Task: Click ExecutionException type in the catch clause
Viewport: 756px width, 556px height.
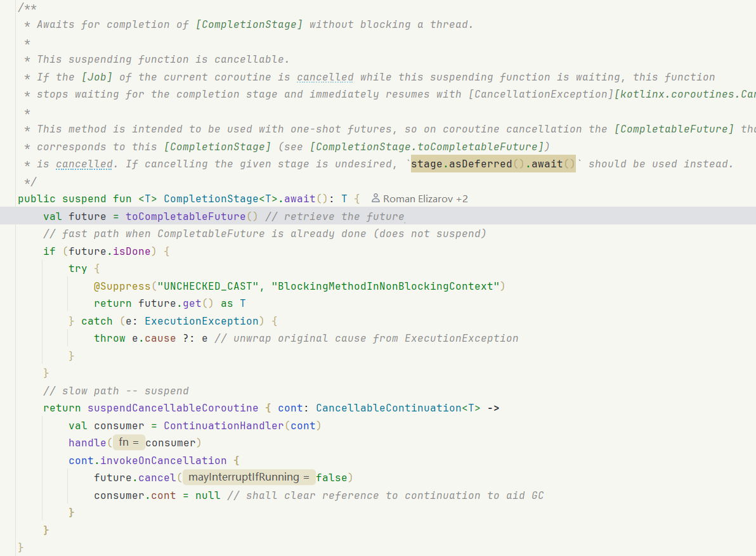Action: 202,321
